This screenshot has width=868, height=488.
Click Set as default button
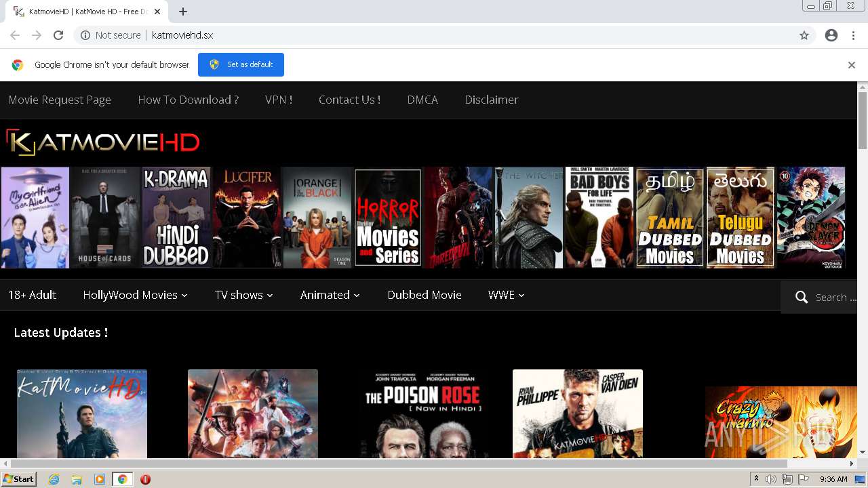coord(241,64)
